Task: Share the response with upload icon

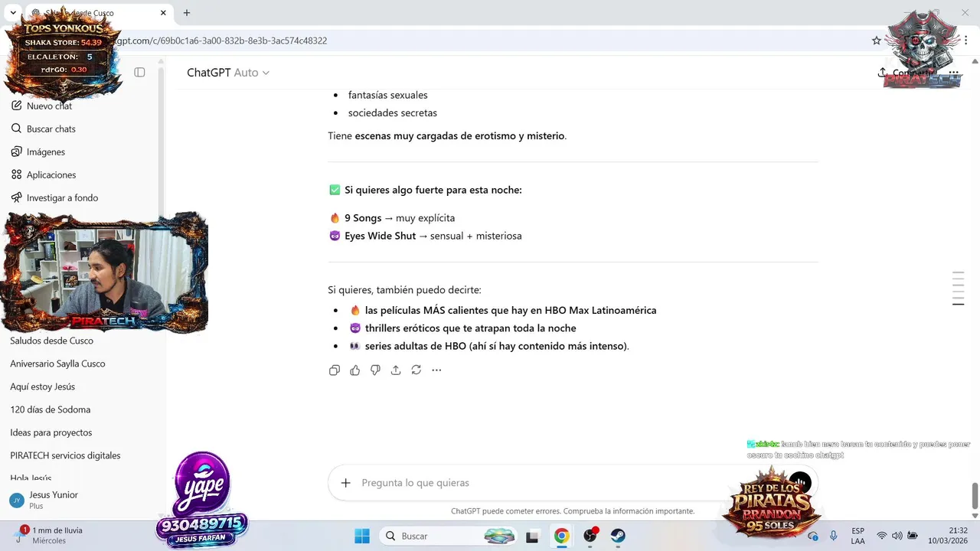Action: [396, 370]
